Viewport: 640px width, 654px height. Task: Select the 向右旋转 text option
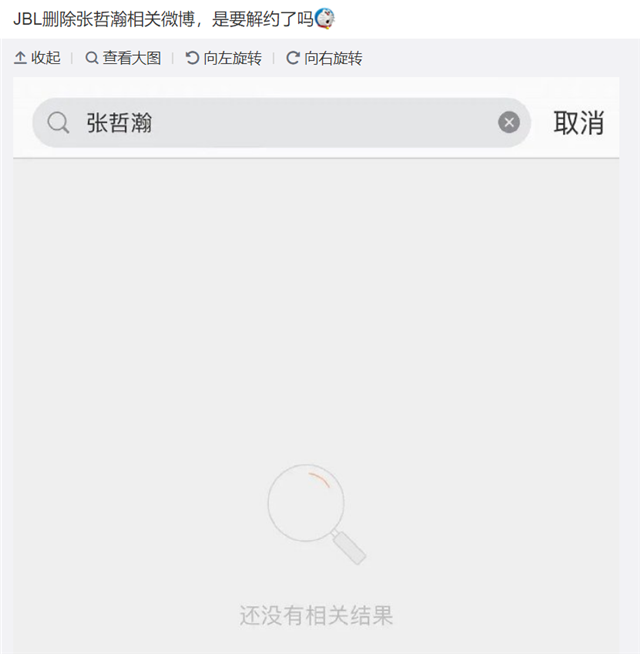click(333, 58)
